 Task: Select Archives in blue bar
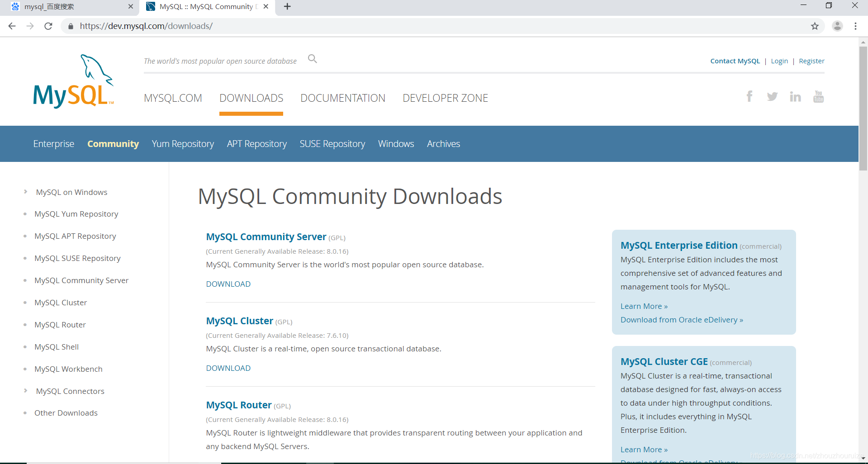(x=443, y=144)
